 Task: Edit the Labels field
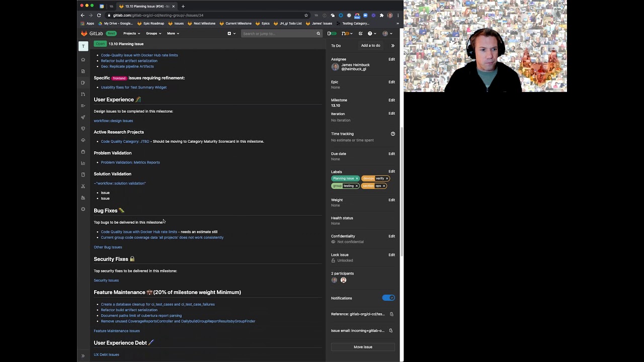391,171
